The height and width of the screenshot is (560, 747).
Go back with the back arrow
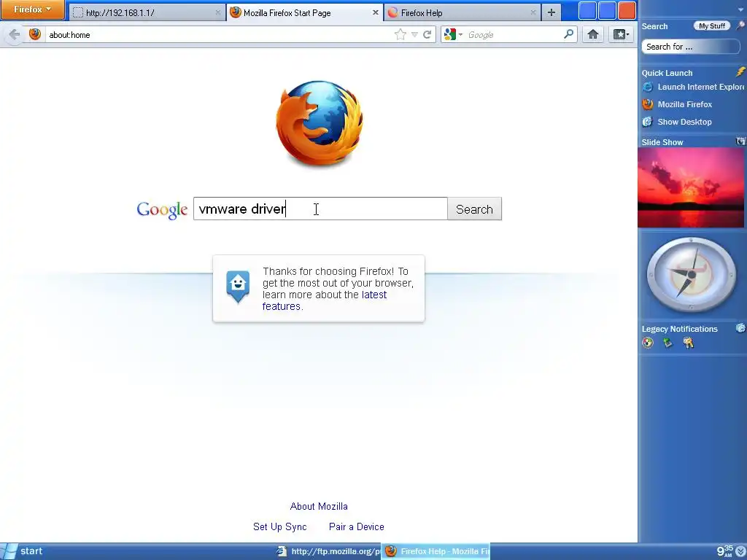[x=15, y=34]
